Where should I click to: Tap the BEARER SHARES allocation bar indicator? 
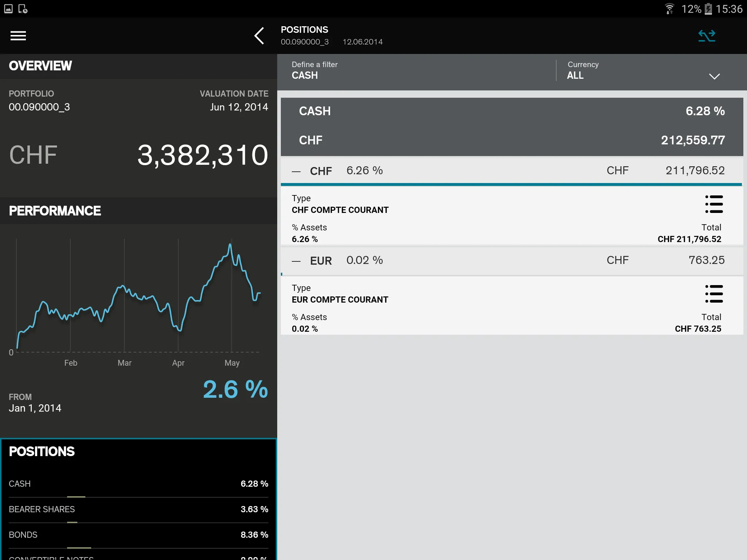coord(72,522)
